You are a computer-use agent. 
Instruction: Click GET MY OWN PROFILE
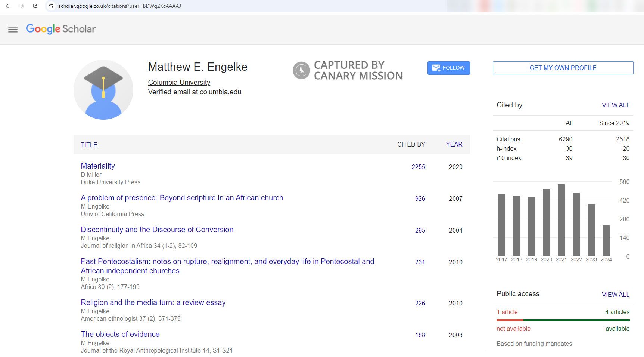tap(563, 68)
